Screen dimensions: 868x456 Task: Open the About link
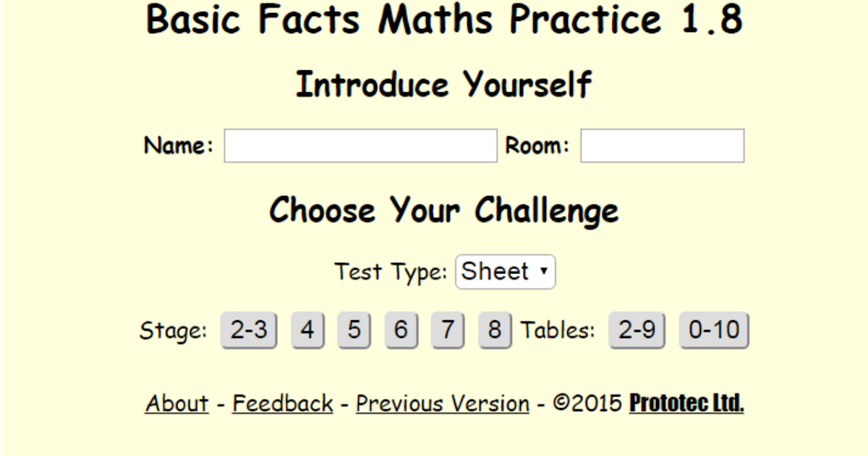coord(177,403)
